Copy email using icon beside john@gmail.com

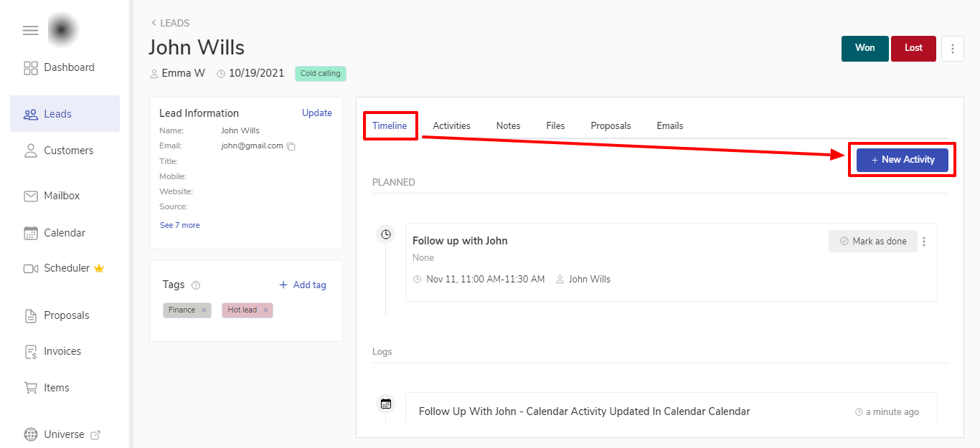click(291, 146)
